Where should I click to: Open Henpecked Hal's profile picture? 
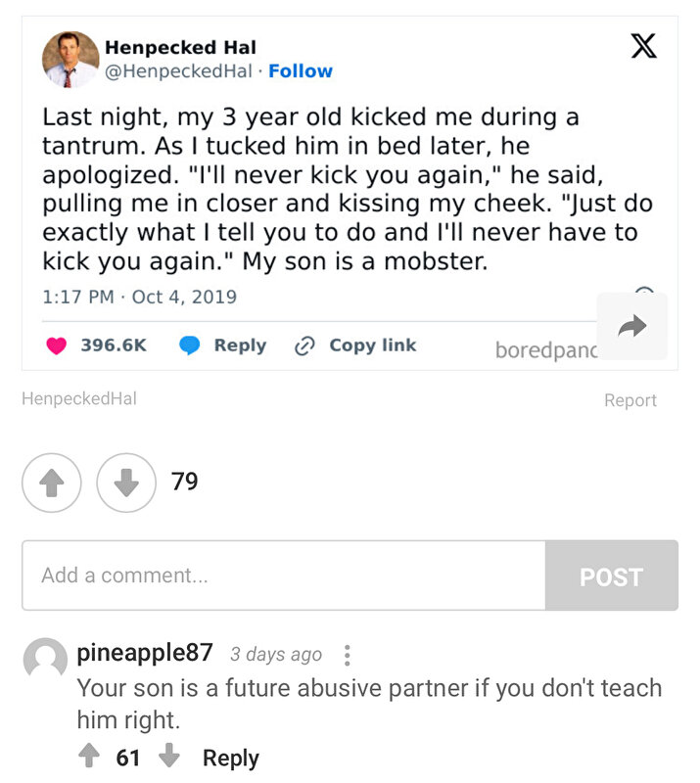coord(70,60)
